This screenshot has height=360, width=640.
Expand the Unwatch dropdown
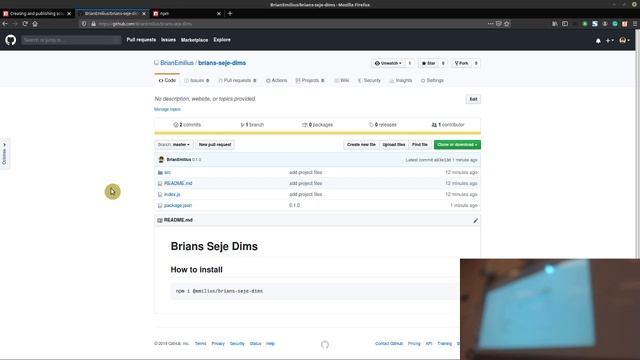[388, 63]
